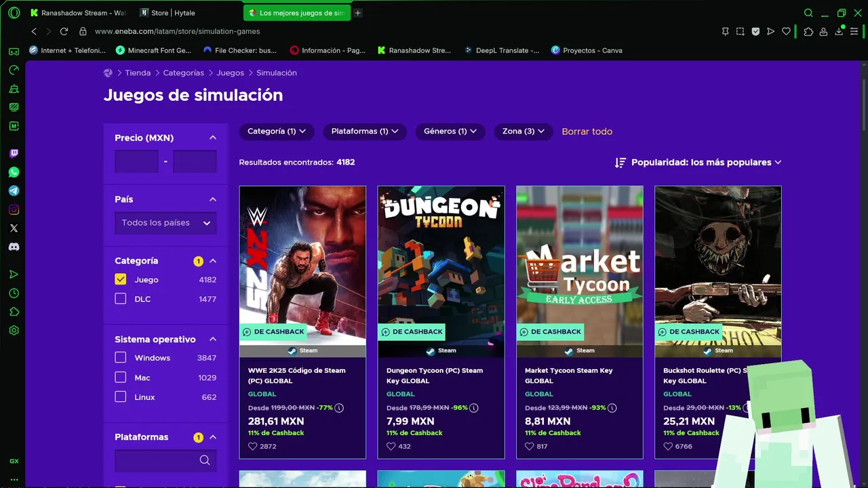Open history clock icon in sidebar
Image resolution: width=868 pixels, height=488 pixels.
[14, 293]
